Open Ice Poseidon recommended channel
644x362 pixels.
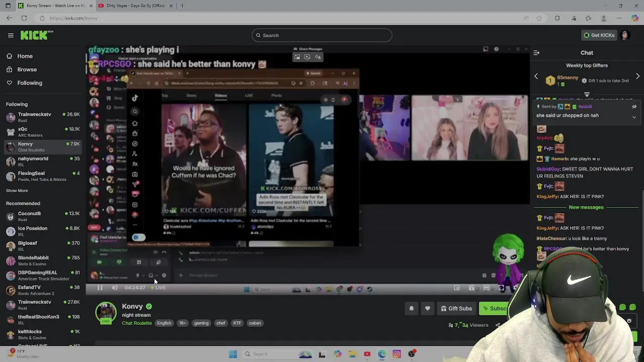pos(43,231)
